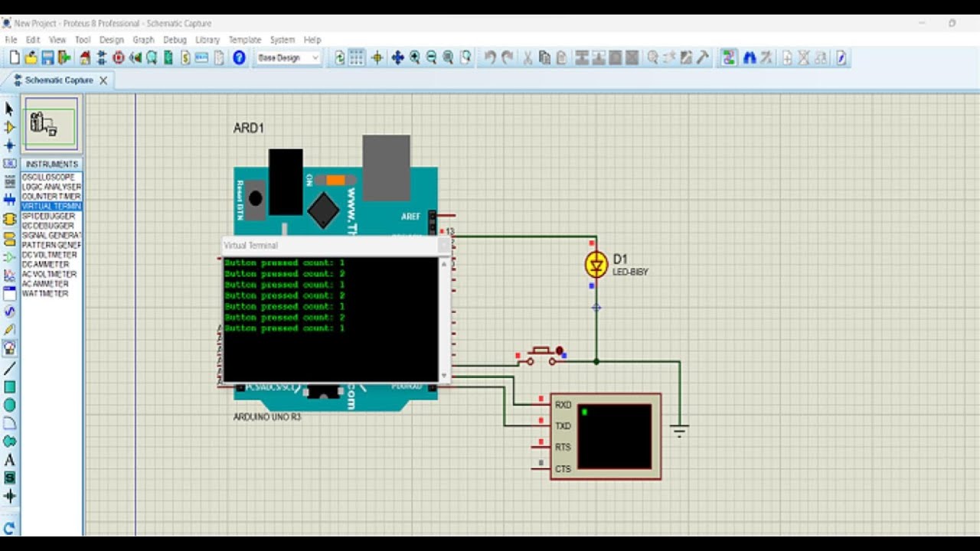Select SPI DEBUGGER in the instruments list
Image resolution: width=980 pixels, height=551 pixels.
[x=49, y=217]
